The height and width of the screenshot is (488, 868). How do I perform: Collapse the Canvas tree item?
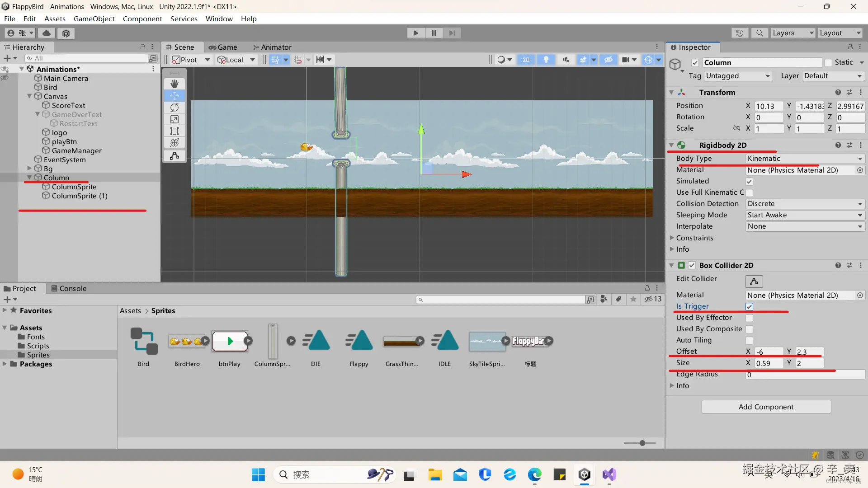point(29,96)
